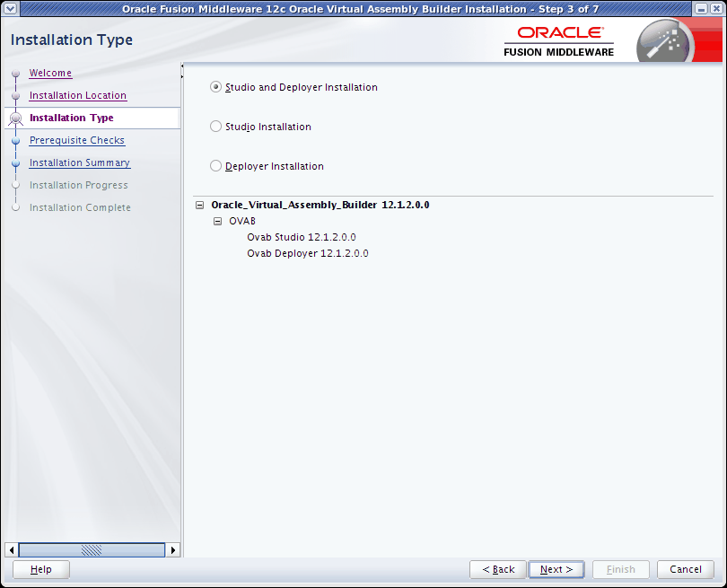Select Ovab Studio 12.1.2.0.0 tree row

[302, 237]
